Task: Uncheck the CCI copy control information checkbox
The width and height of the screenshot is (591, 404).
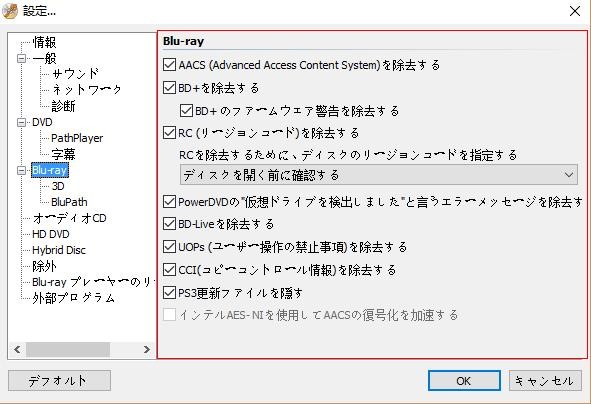Action: click(169, 269)
